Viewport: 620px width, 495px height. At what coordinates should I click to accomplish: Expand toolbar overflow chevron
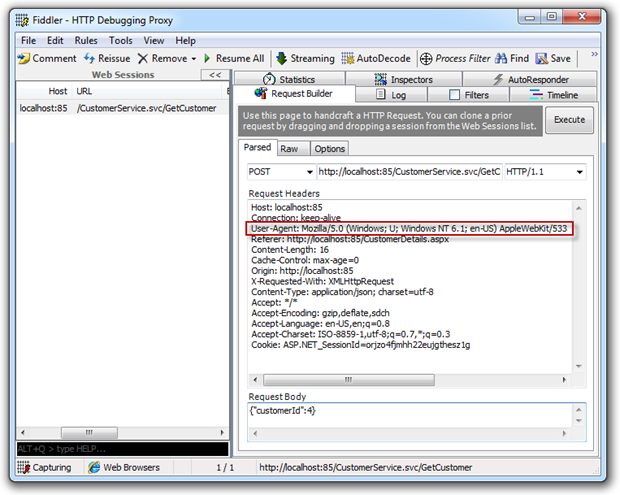(594, 54)
